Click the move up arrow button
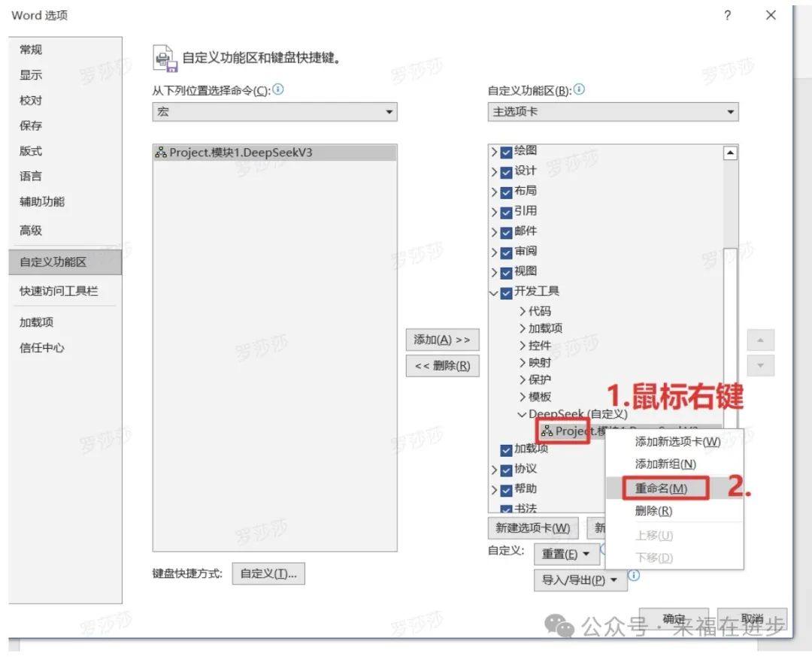 tap(760, 340)
